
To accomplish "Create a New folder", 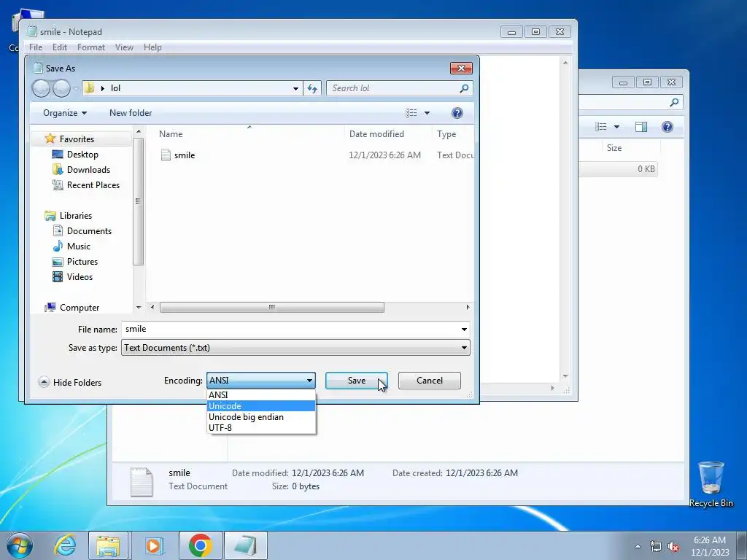I will pyautogui.click(x=131, y=113).
